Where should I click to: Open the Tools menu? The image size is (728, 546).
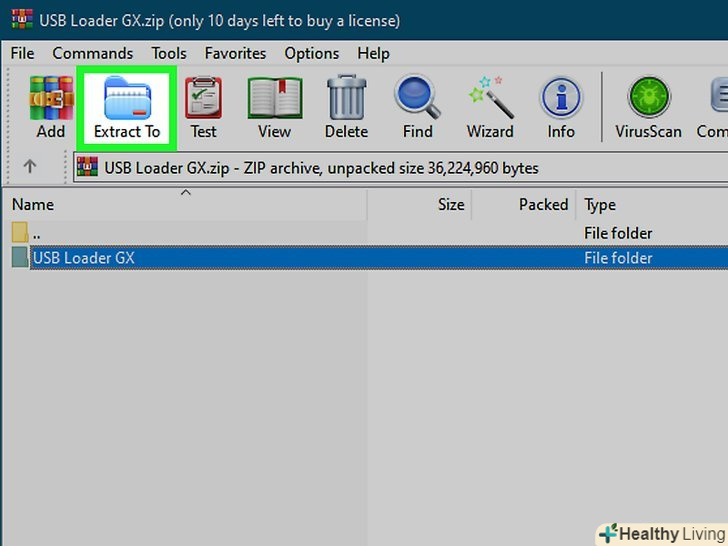[169, 53]
